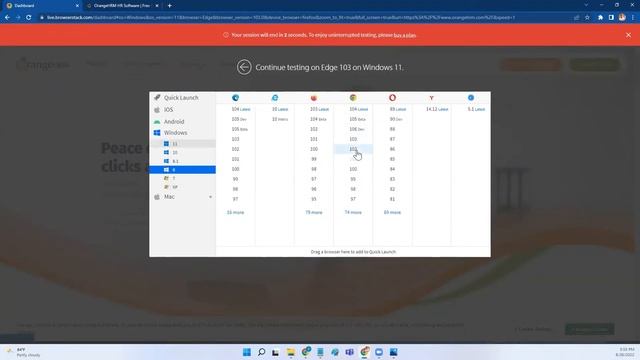Click the buy a plan link
This screenshot has width=640, height=360.
[x=405, y=36]
